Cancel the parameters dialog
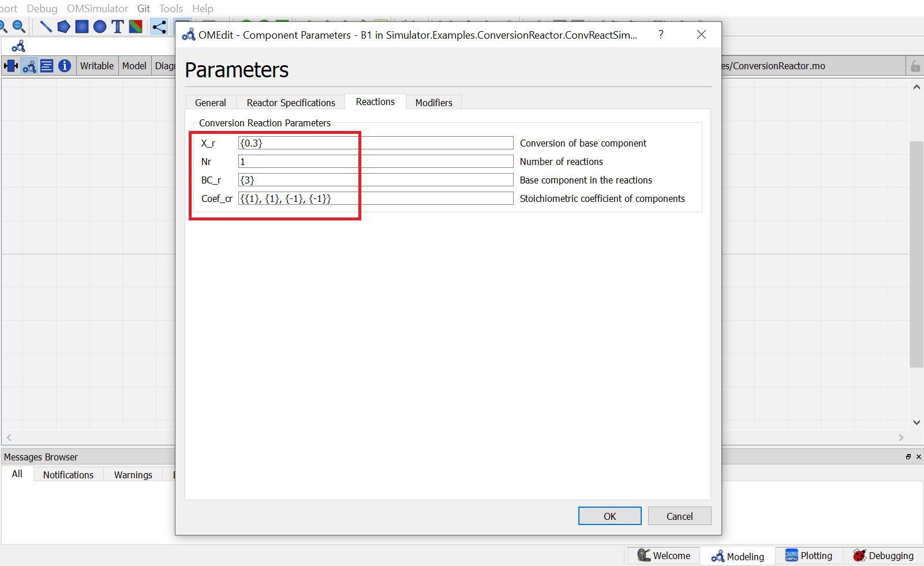This screenshot has height=566, width=924. click(x=680, y=516)
